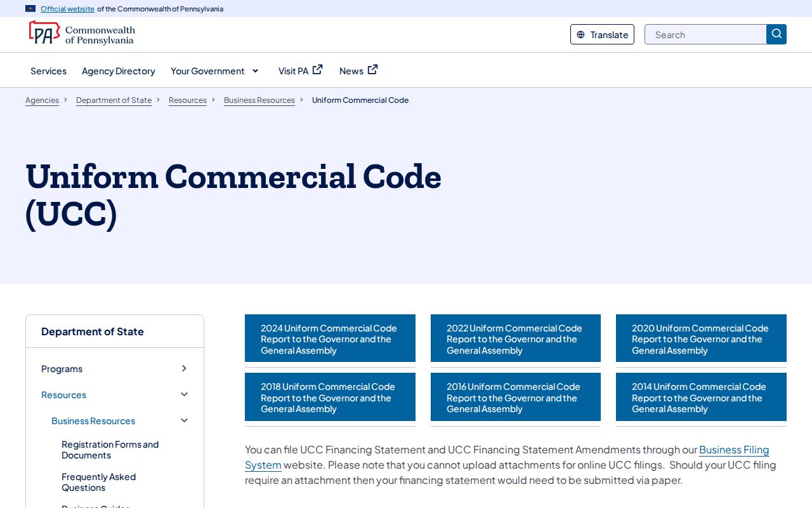Open the Your Government menu
This screenshot has height=508, width=812.
(207, 71)
